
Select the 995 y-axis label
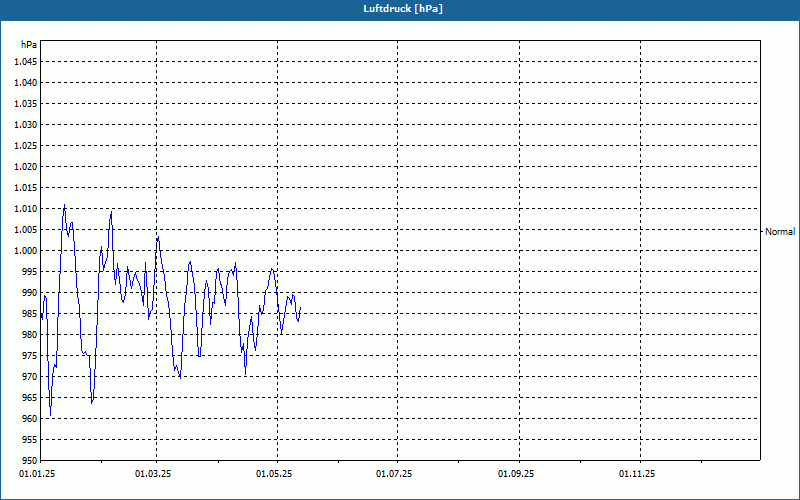coord(30,271)
